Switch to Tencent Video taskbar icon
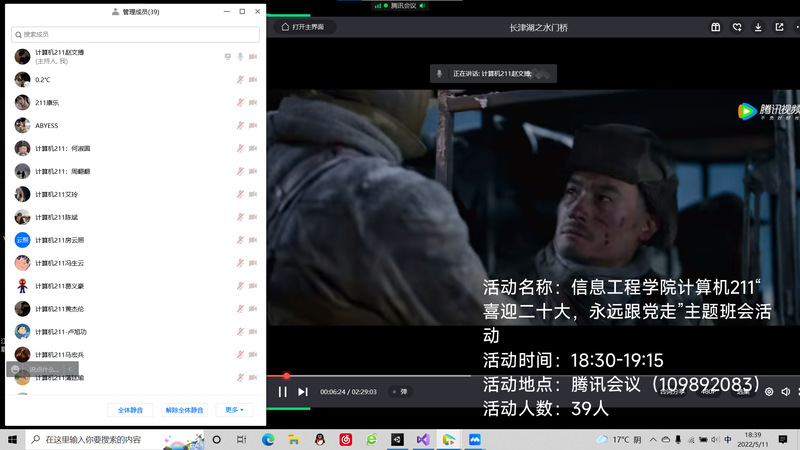 pyautogui.click(x=448, y=439)
